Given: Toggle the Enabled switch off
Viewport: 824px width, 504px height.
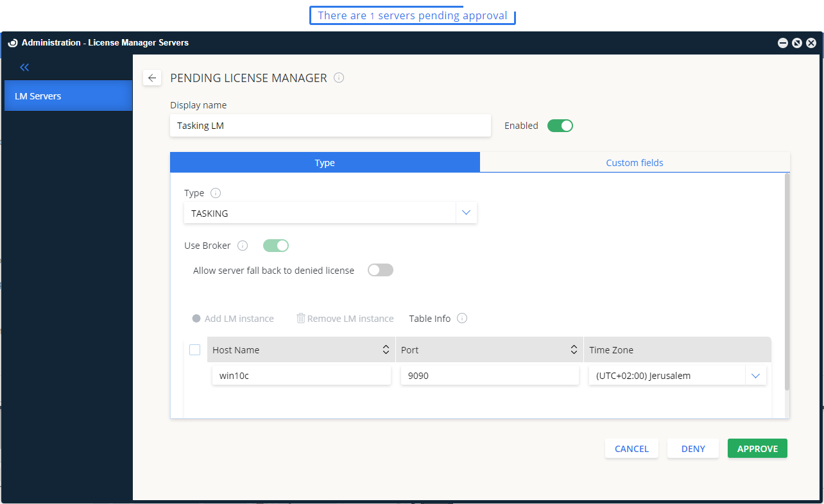Looking at the screenshot, I should (x=560, y=126).
